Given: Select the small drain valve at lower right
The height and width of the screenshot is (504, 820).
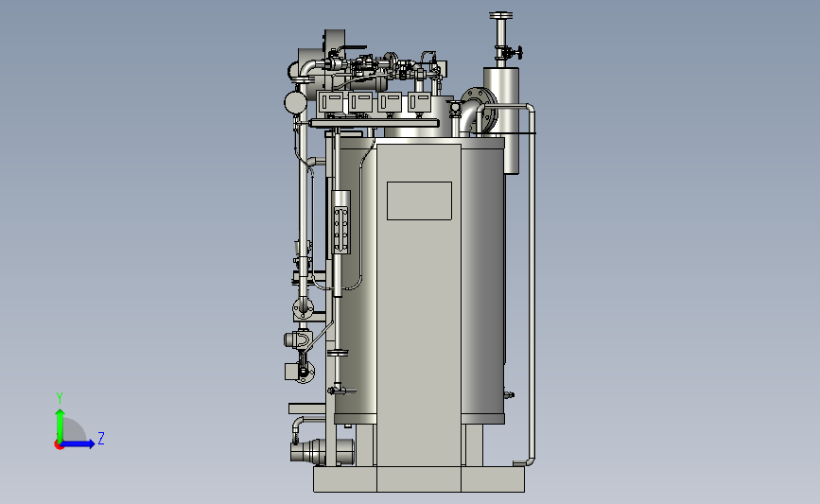Looking at the screenshot, I should 508,394.
